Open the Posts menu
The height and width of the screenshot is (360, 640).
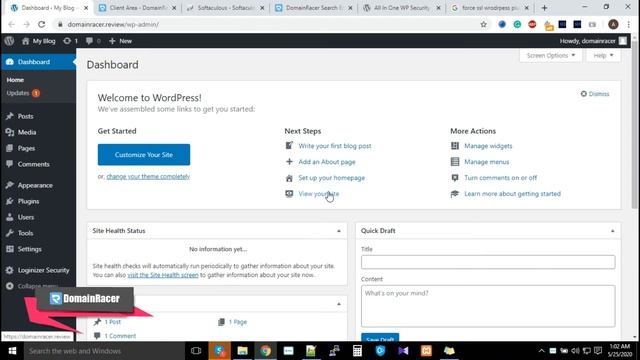(25, 116)
